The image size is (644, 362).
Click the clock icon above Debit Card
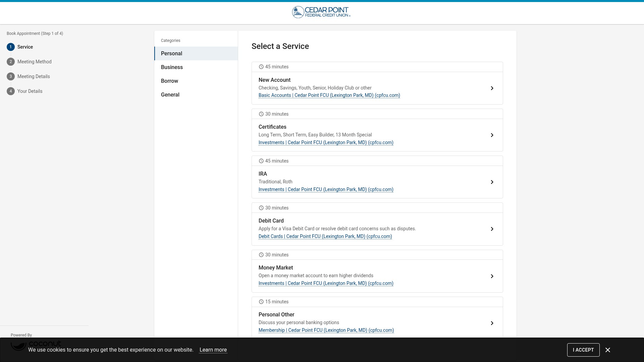(261, 208)
